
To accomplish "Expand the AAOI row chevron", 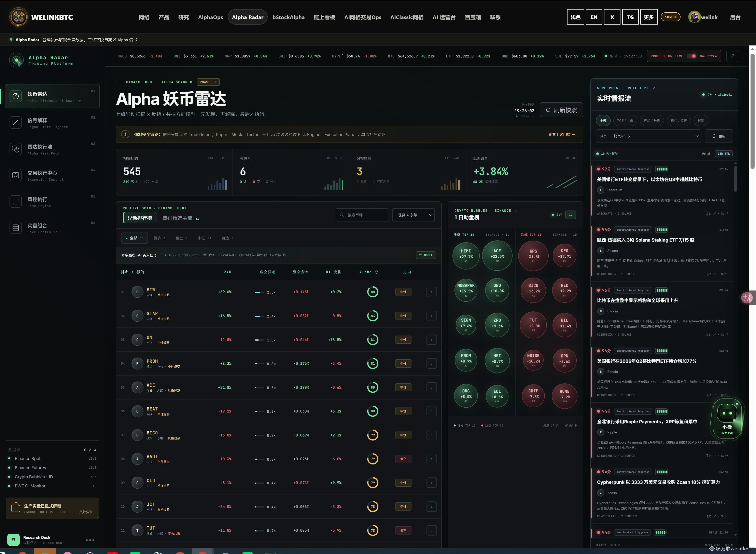I will 432,459.
